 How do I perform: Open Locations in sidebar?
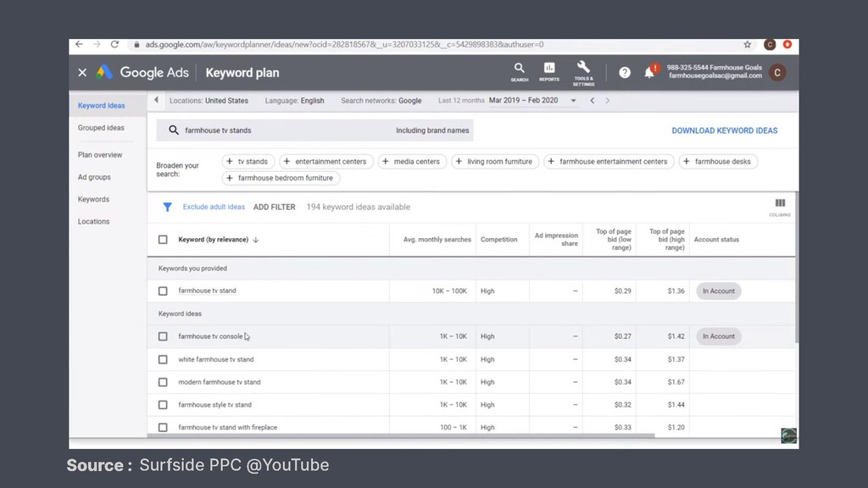pos(93,221)
